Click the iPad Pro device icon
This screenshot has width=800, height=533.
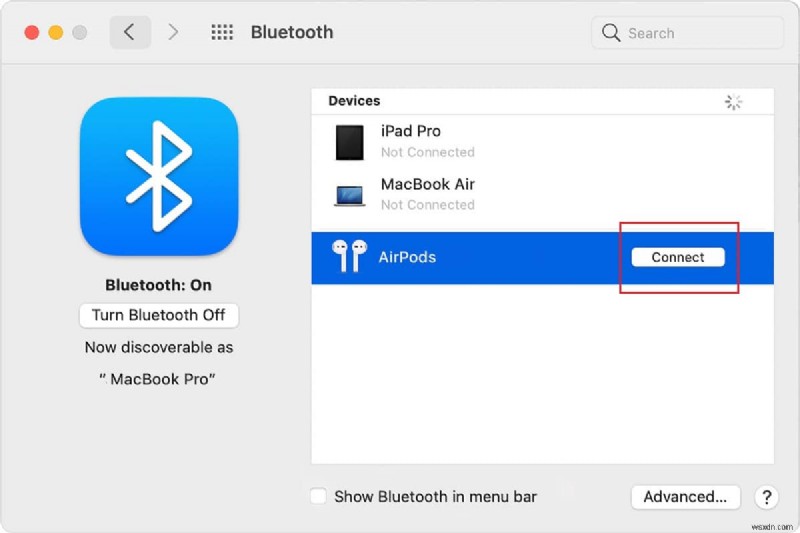click(349, 142)
